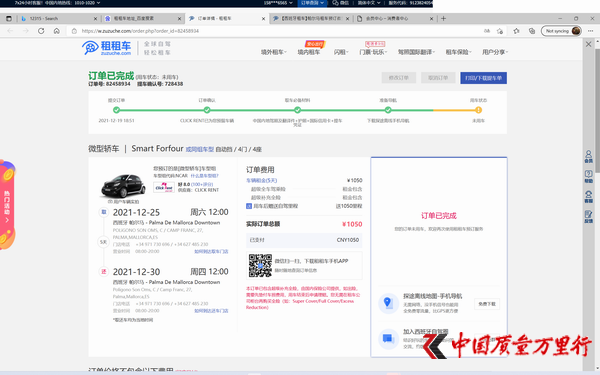The width and height of the screenshot is (600, 375).
Task: Expand the 用户分享 navigation dropdown
Action: (495, 52)
